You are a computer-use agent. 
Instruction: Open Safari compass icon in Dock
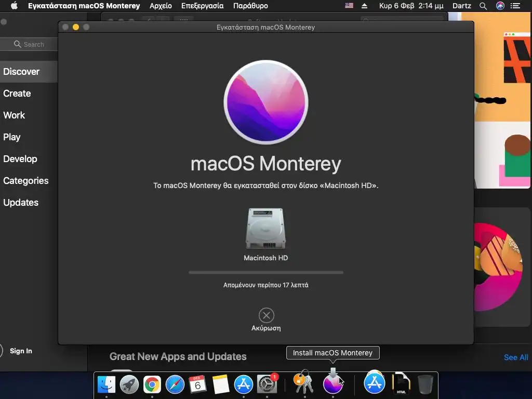coord(175,384)
